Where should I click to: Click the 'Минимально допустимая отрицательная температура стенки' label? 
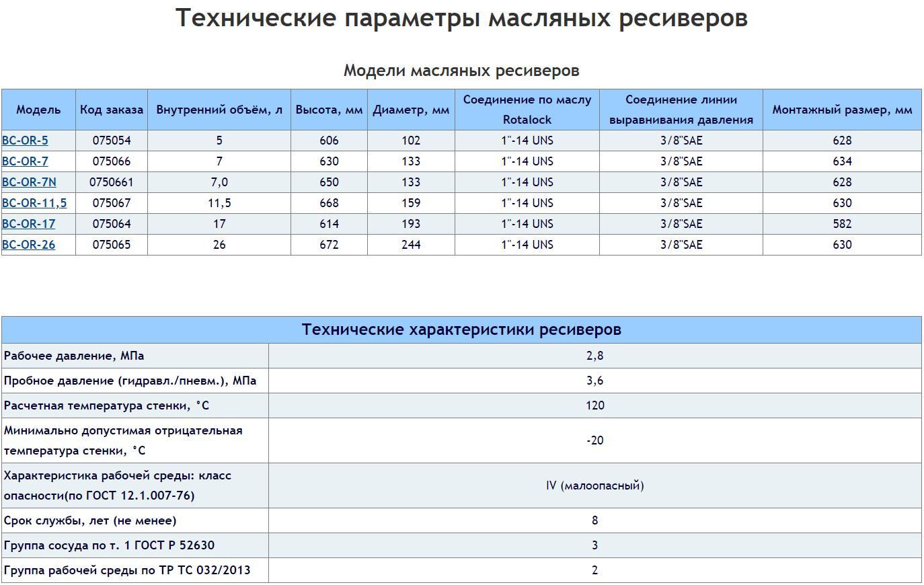click(x=123, y=440)
